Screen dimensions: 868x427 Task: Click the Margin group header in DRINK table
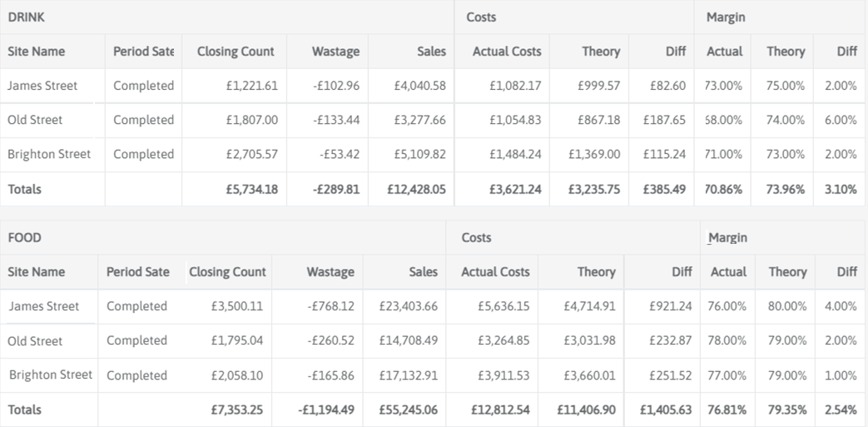[726, 17]
